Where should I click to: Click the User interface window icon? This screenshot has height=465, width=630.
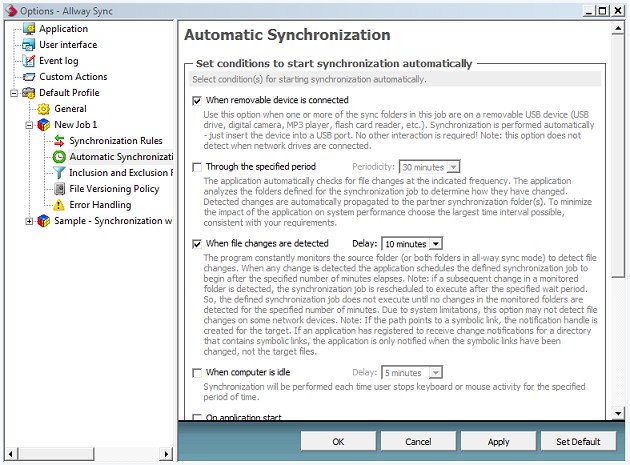(29, 45)
